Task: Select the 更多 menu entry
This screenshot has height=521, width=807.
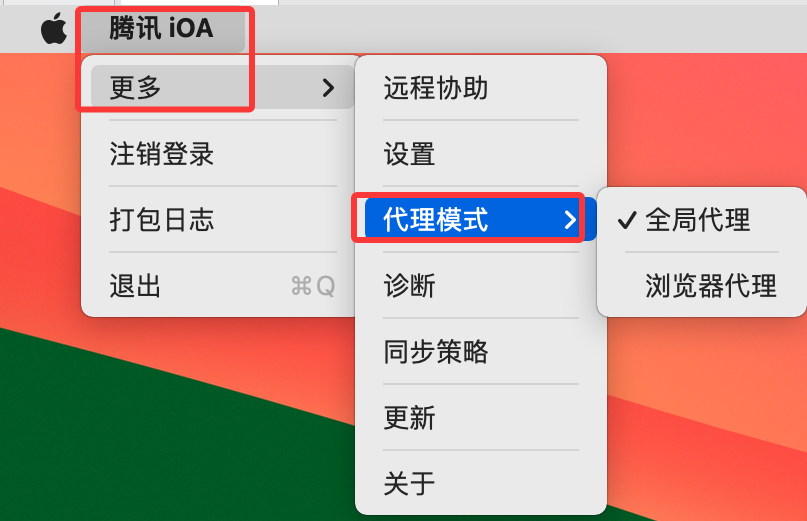Action: tap(222, 87)
